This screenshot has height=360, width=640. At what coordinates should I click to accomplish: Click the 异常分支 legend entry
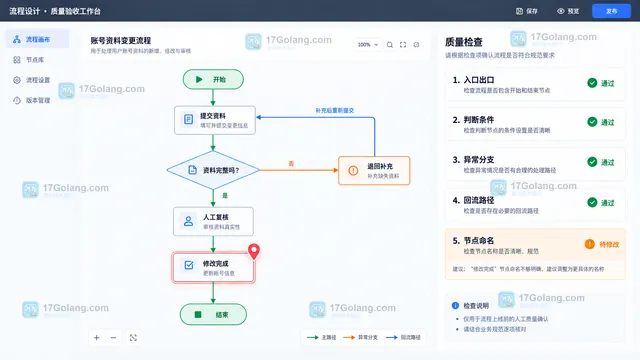click(360, 337)
